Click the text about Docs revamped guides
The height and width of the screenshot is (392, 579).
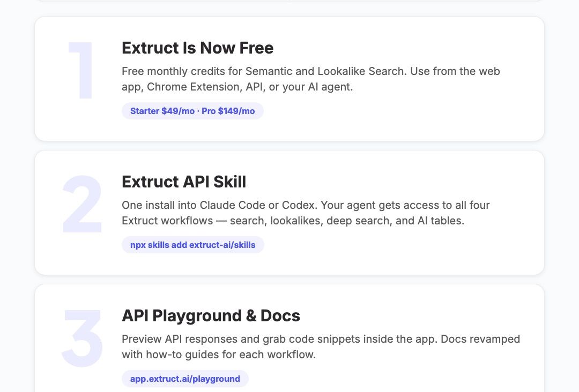tap(322, 346)
